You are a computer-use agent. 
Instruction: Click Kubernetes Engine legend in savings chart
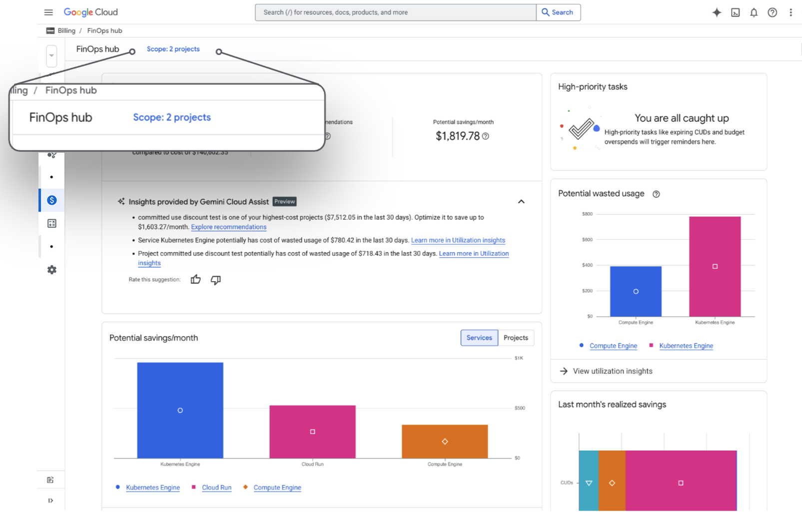(x=153, y=488)
